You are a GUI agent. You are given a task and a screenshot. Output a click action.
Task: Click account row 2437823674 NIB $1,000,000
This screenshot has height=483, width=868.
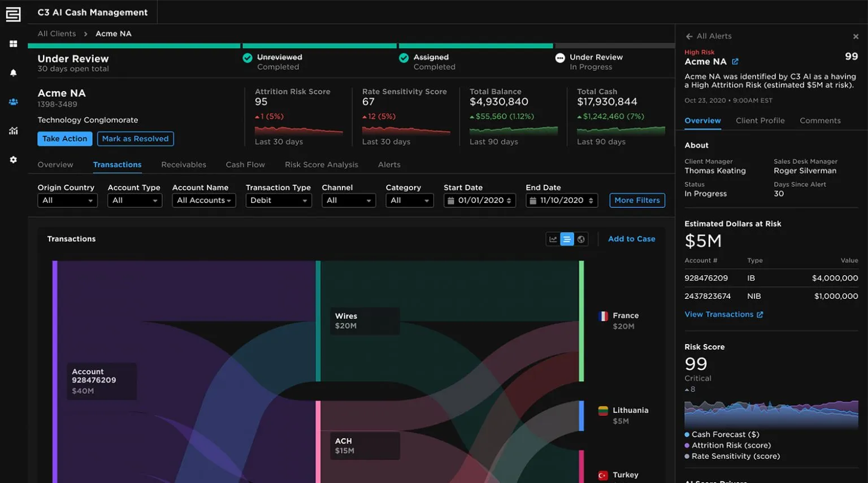tap(771, 297)
